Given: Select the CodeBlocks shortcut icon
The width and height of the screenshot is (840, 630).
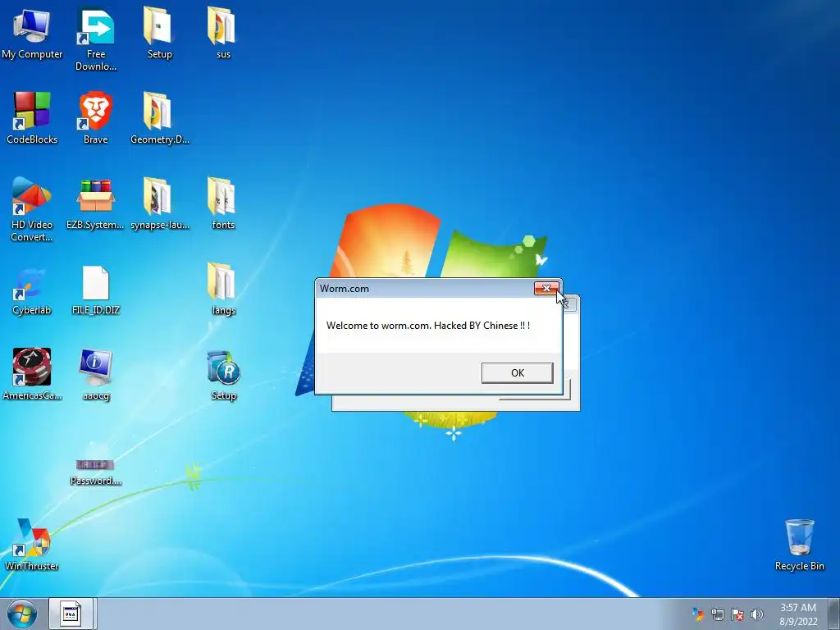Looking at the screenshot, I should point(32,118).
